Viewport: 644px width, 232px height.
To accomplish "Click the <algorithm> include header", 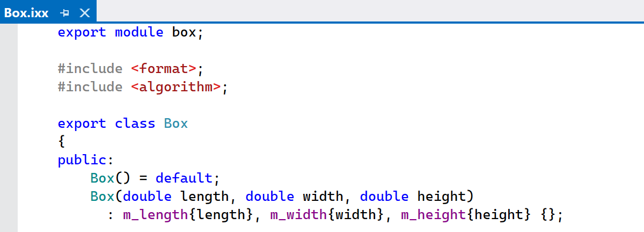I will pos(176,87).
